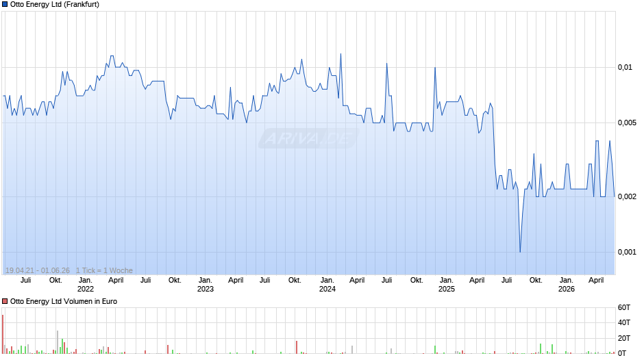The height and width of the screenshot is (360, 644).
Task: Click the 'April' label after Jan. 2022
Action: (x=116, y=281)
